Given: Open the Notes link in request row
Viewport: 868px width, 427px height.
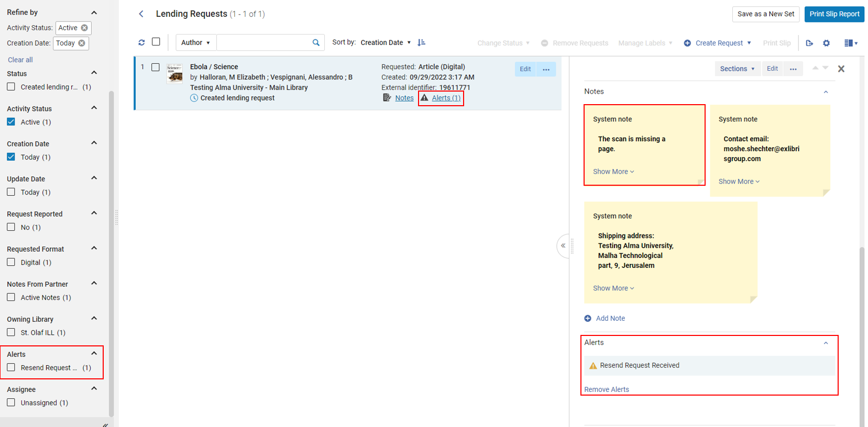Looking at the screenshot, I should [x=404, y=98].
